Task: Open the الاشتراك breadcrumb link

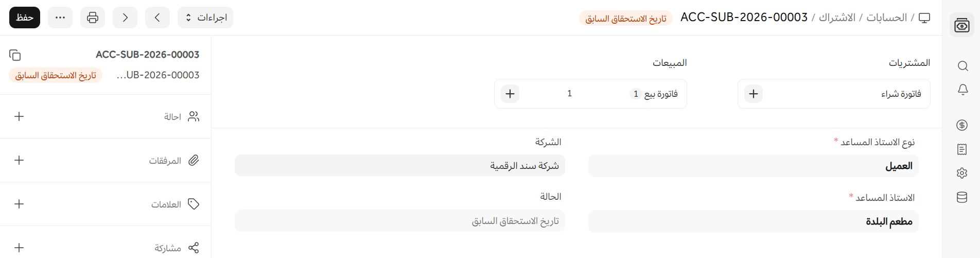Action: point(837,18)
